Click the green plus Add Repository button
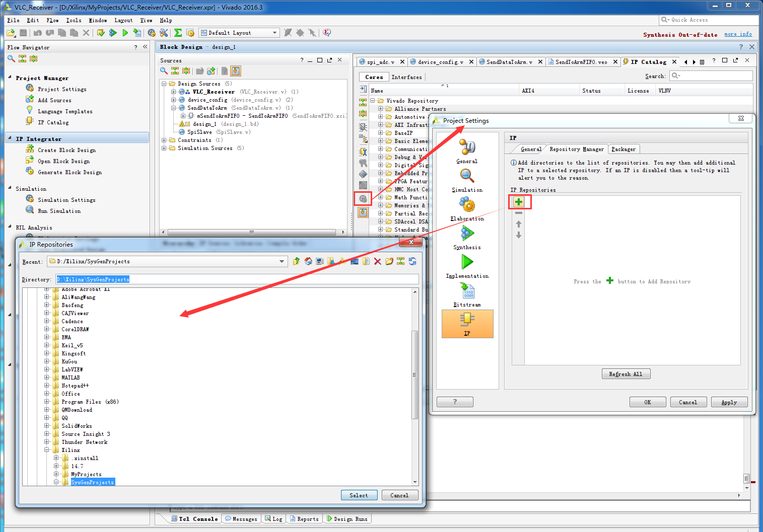Viewport: 763px width, 532px height. 519,202
